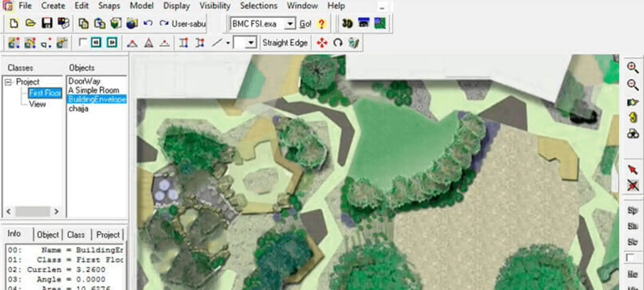Switch to the Info tab
644x290 pixels.
click(x=14, y=234)
